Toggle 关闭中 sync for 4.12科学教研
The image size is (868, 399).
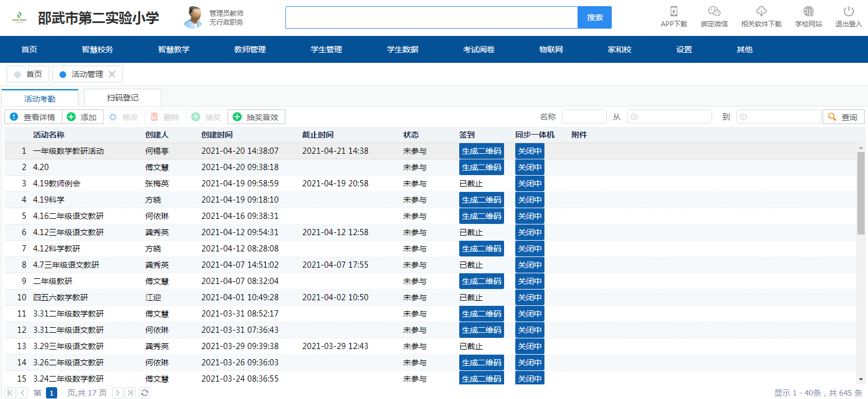click(x=530, y=249)
